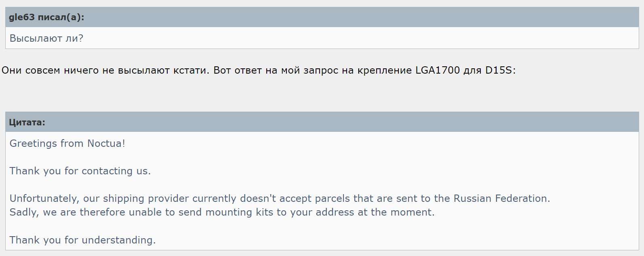644x256 pixels.
Task: Click the quoted text "Высылают ли?"
Action: pyautogui.click(x=46, y=38)
